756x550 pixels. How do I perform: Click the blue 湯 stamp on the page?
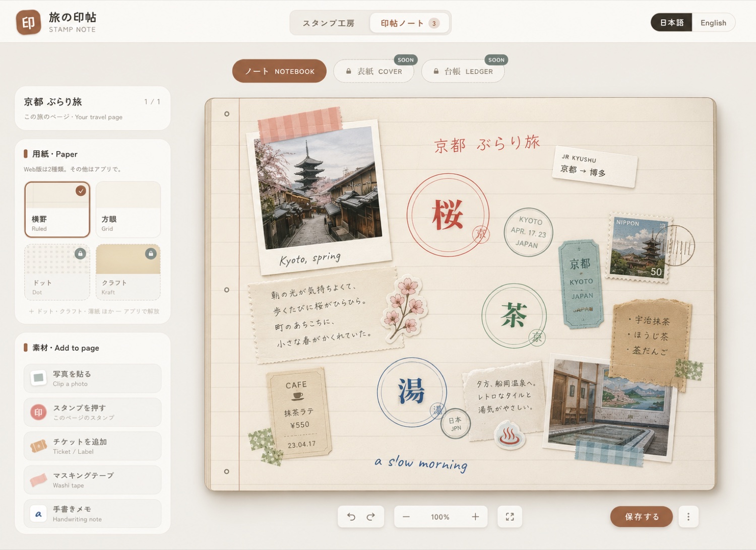[412, 392]
